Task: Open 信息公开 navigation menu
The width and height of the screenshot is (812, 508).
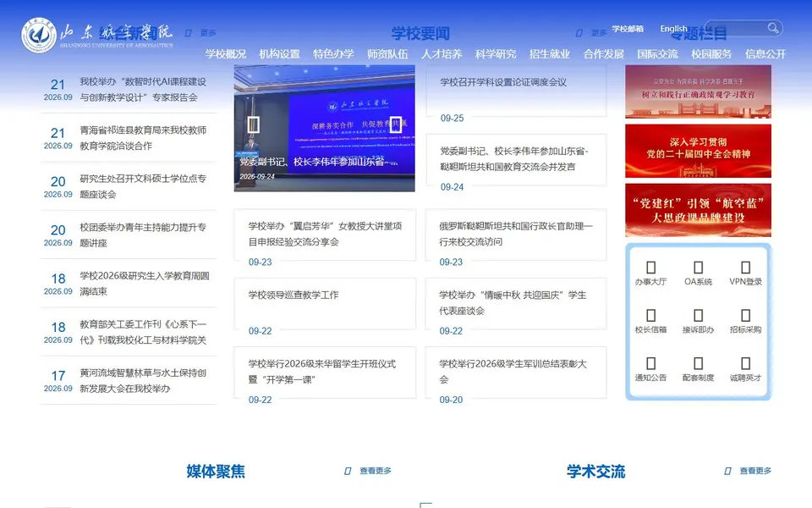Action: pos(765,54)
